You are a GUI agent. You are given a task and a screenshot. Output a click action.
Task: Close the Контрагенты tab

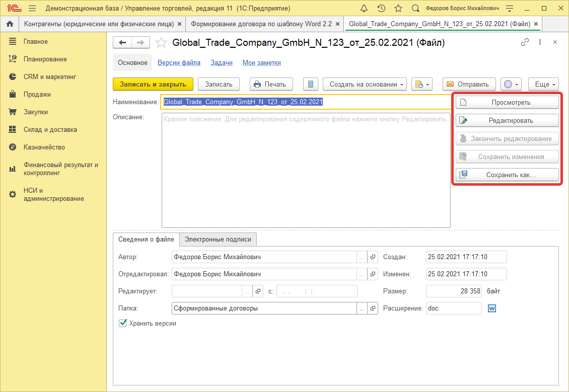pyautogui.click(x=179, y=24)
